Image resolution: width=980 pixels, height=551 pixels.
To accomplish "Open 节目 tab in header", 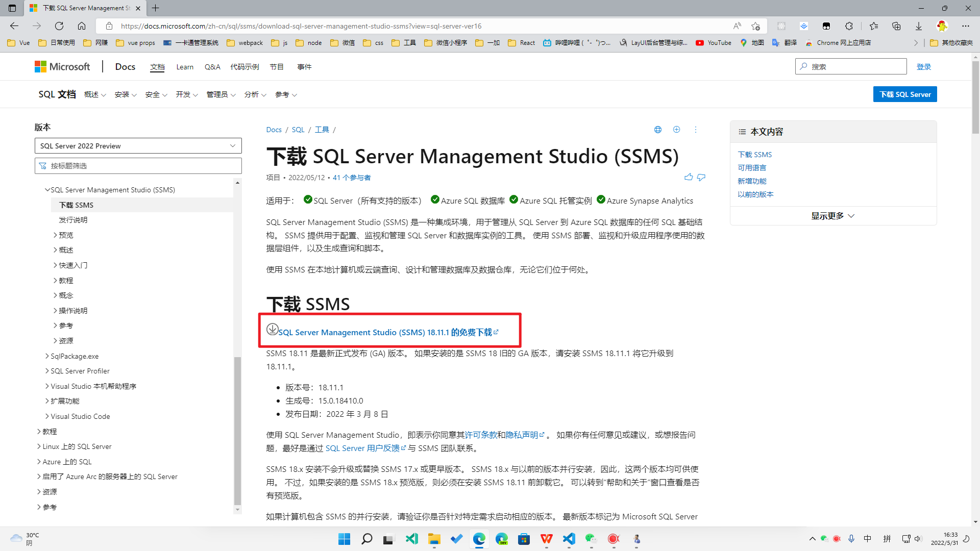I will pos(277,67).
